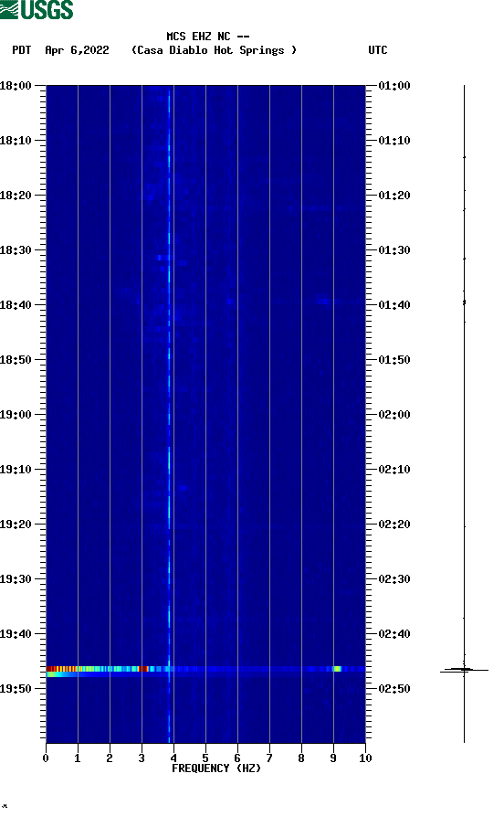Click the large seismogram spike near 02:47
Screen dimensions: 504x816
[464, 670]
